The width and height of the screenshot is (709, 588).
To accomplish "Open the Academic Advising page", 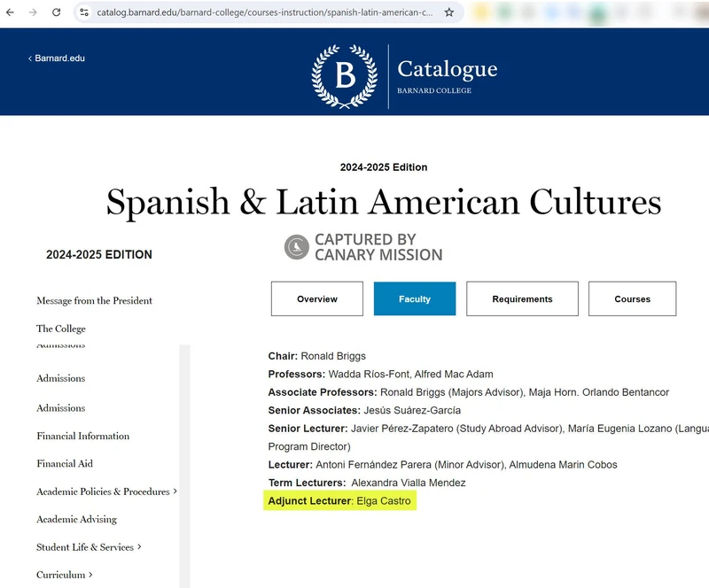I will pyautogui.click(x=77, y=519).
